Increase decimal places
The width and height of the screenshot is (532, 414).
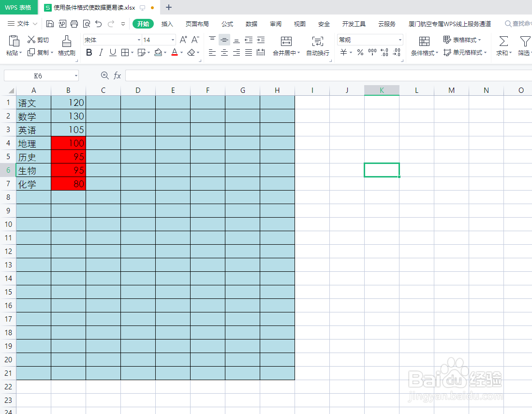click(384, 52)
